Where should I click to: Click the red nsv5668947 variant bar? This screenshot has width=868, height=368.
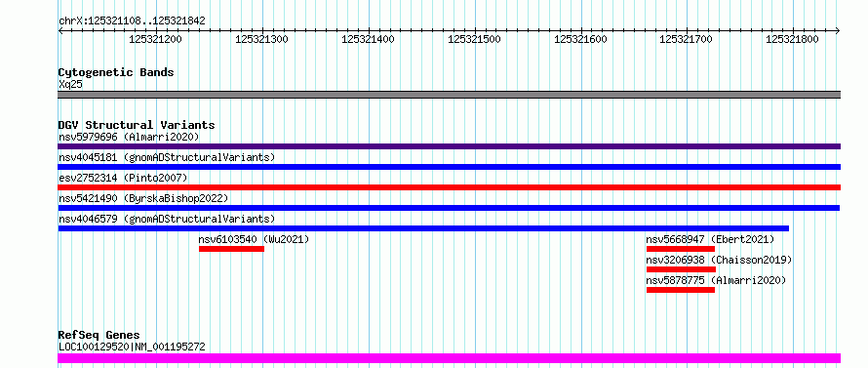tap(681, 249)
